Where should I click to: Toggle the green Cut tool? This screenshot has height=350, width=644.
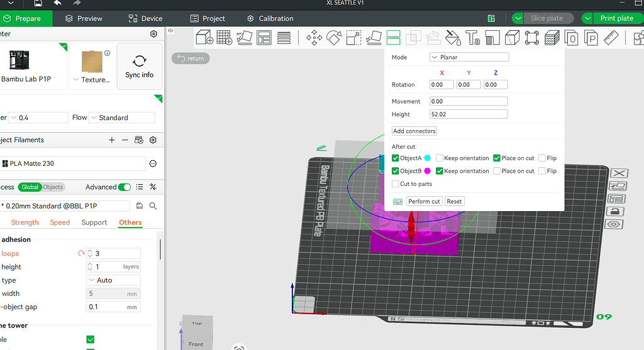(394, 38)
